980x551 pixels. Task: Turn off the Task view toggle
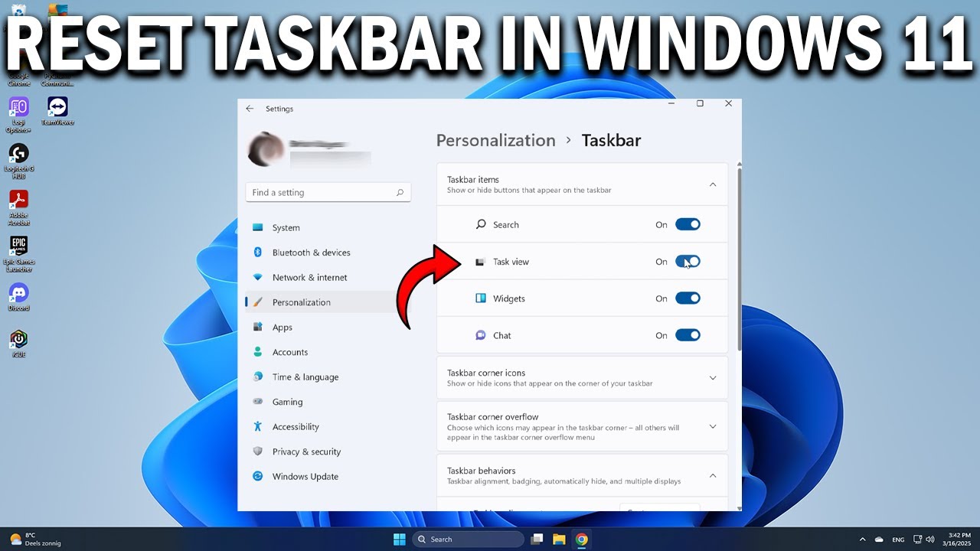(688, 262)
